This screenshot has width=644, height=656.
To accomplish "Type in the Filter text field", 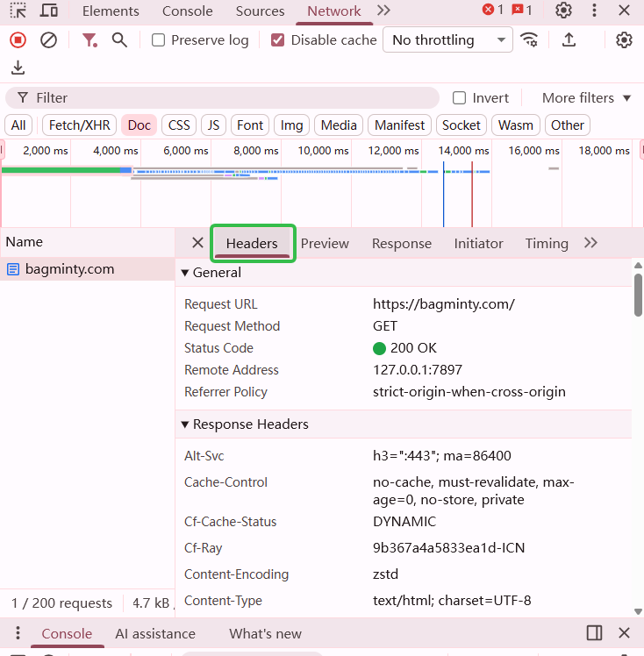I will pyautogui.click(x=228, y=98).
